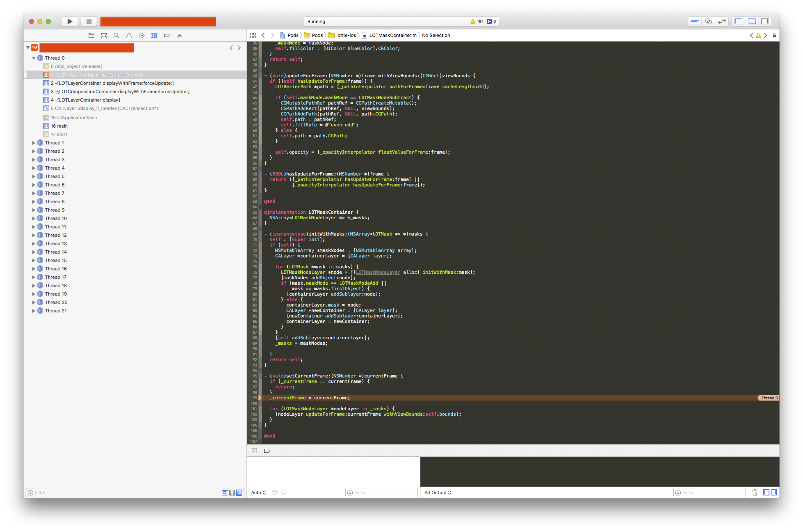The height and width of the screenshot is (532, 803).
Task: Expand Thread 21
Action: [34, 311]
